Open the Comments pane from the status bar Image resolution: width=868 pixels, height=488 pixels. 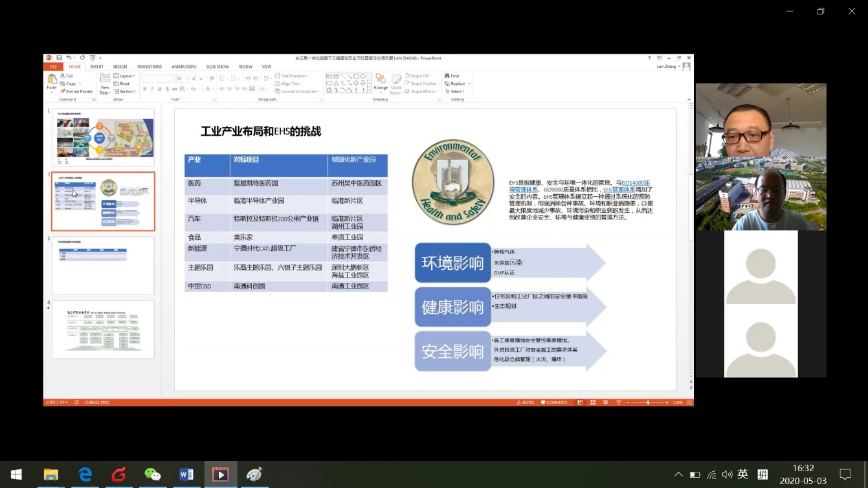(555, 403)
